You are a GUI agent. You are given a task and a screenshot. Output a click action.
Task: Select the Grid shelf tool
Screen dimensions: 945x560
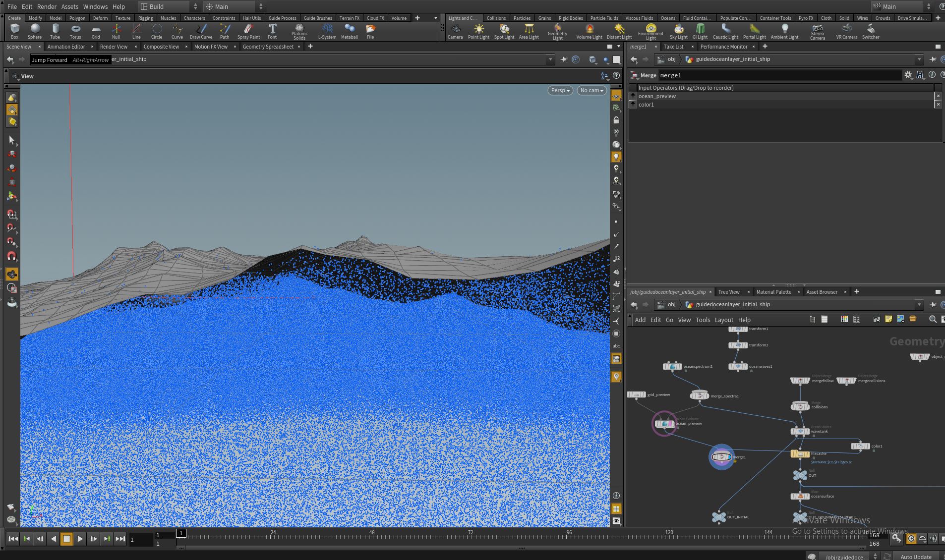96,31
